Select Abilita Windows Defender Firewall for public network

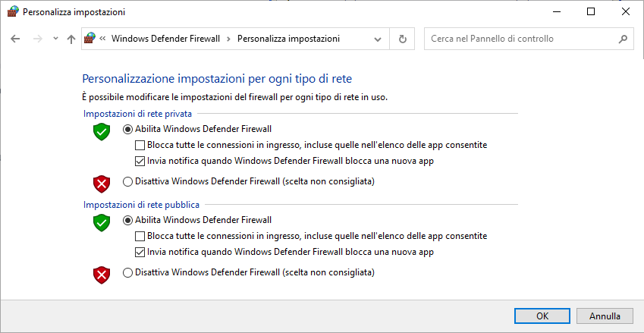[x=127, y=220]
